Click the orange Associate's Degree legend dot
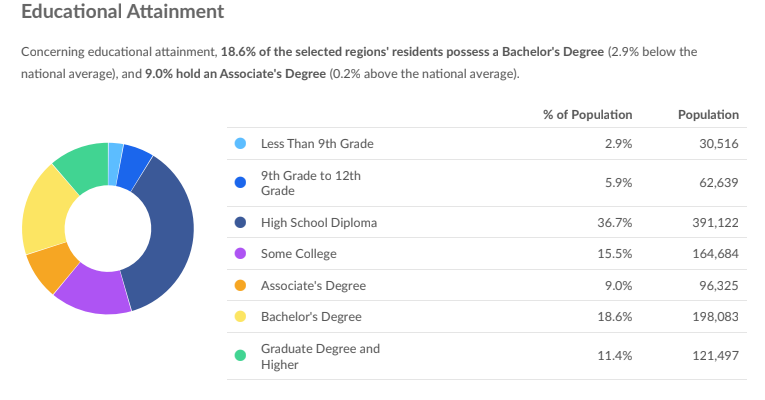 pos(240,285)
